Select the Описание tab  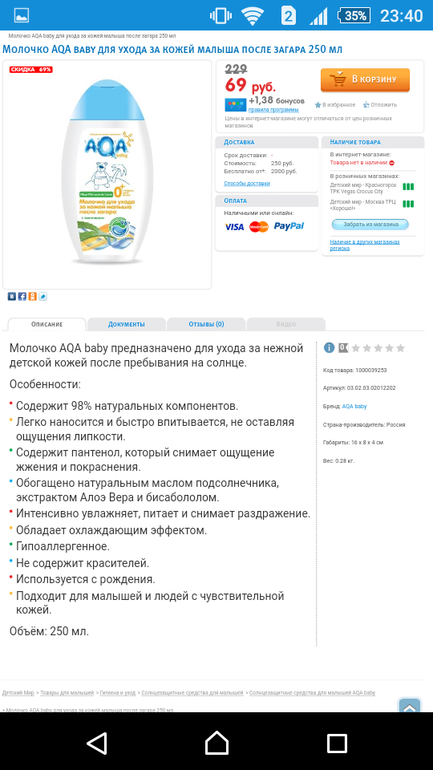[x=47, y=324]
